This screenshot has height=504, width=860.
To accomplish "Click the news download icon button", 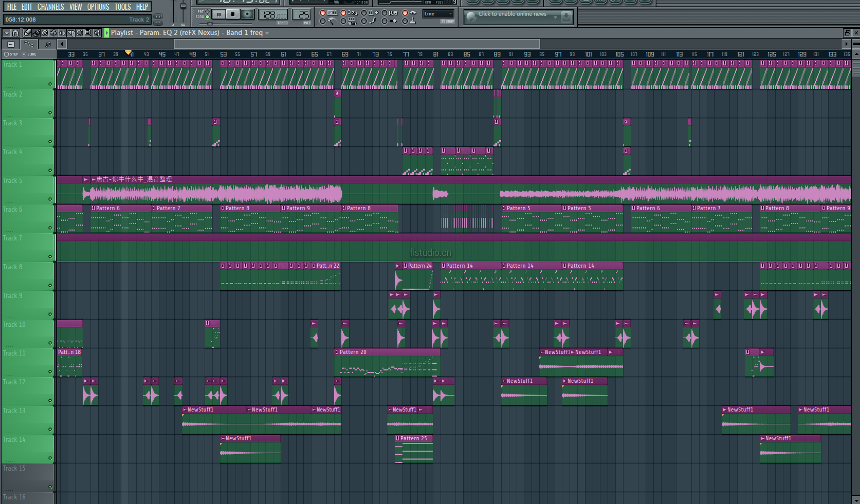I will pos(566,17).
